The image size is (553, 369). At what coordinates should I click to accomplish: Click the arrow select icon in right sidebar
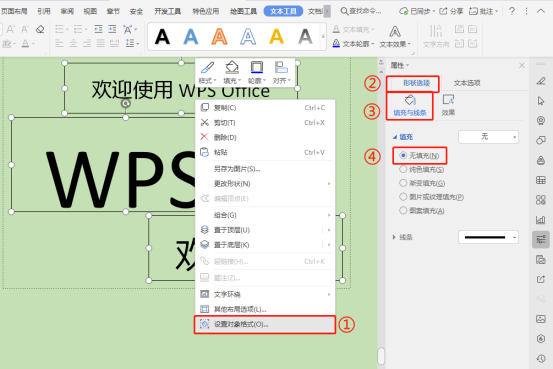(x=541, y=101)
